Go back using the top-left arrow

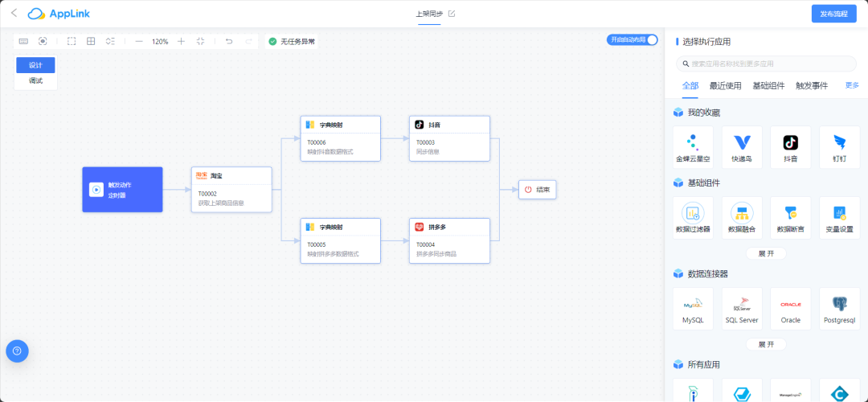14,13
